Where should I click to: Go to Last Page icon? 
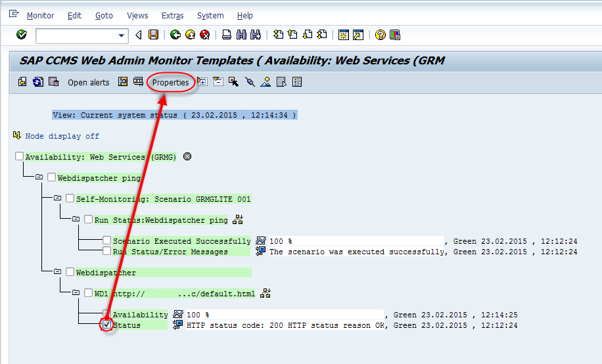click(322, 35)
